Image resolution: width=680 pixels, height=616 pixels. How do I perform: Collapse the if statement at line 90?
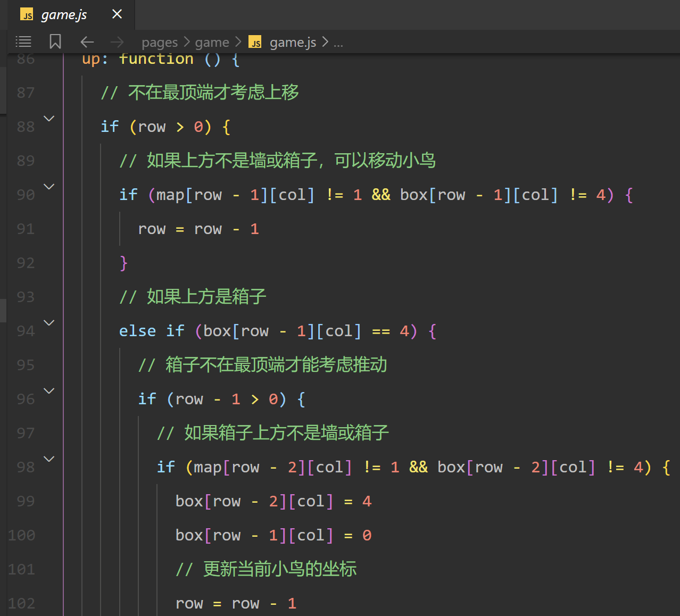pos(48,186)
